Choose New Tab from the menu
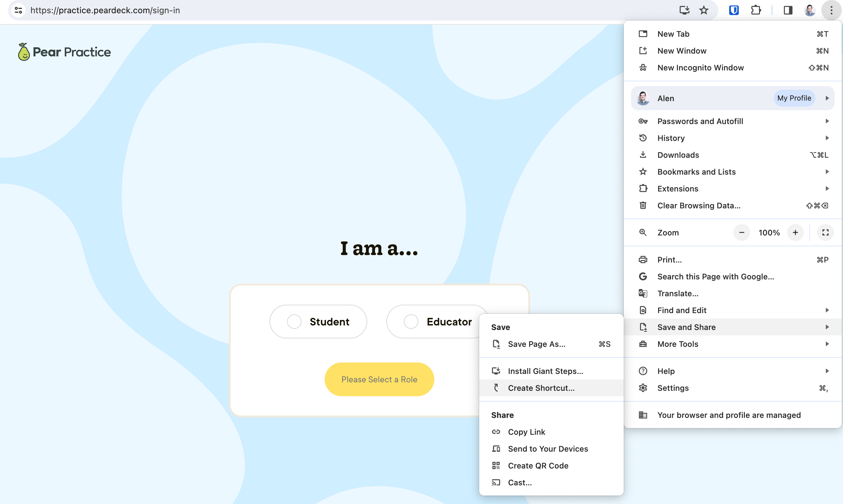The width and height of the screenshot is (843, 504). (x=732, y=34)
